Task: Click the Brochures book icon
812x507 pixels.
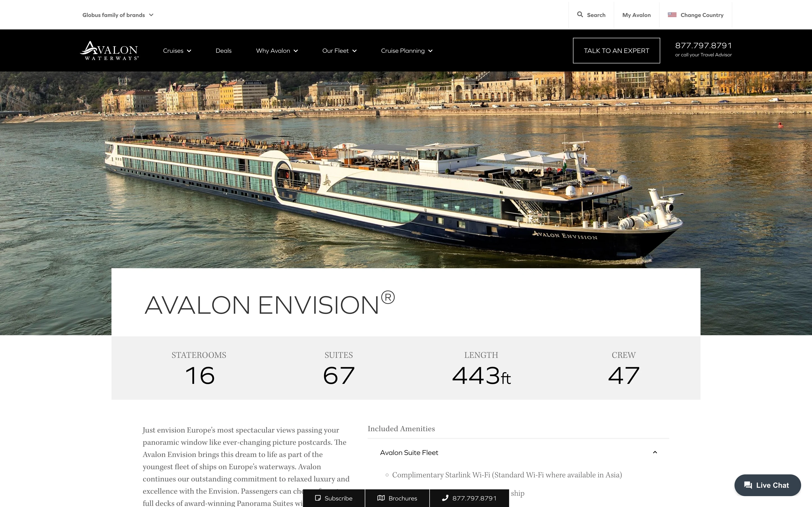Action: pyautogui.click(x=381, y=498)
